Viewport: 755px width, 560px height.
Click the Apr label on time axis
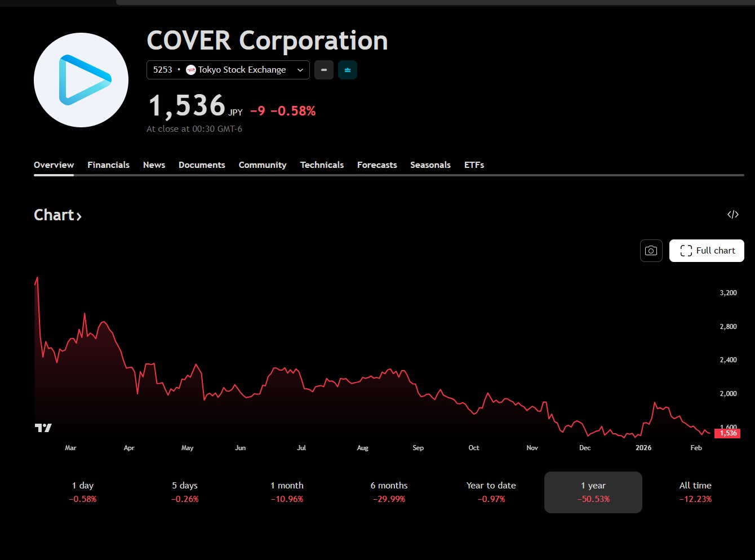point(129,448)
